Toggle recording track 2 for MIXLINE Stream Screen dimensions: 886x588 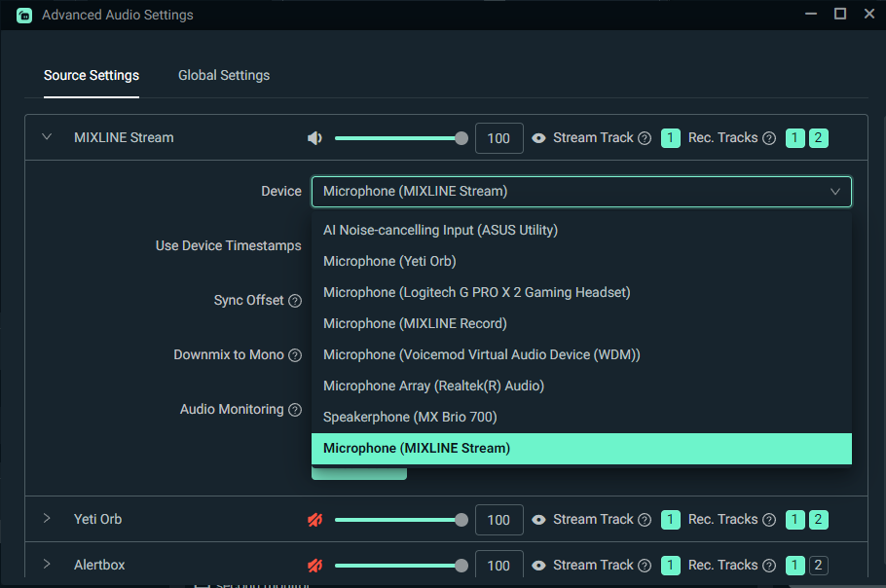pyautogui.click(x=818, y=138)
